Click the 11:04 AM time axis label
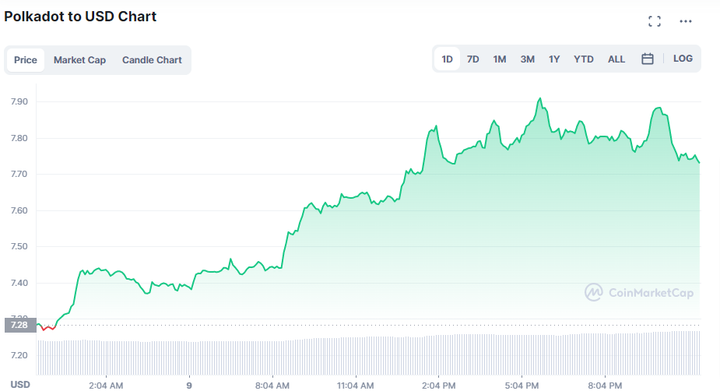The image size is (720, 392). (x=355, y=386)
